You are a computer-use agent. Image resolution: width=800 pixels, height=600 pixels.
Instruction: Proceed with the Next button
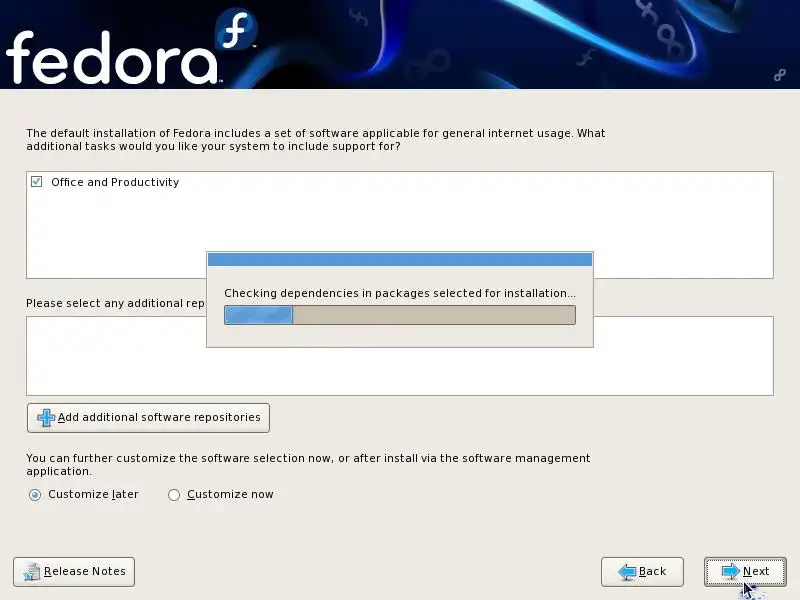(745, 571)
